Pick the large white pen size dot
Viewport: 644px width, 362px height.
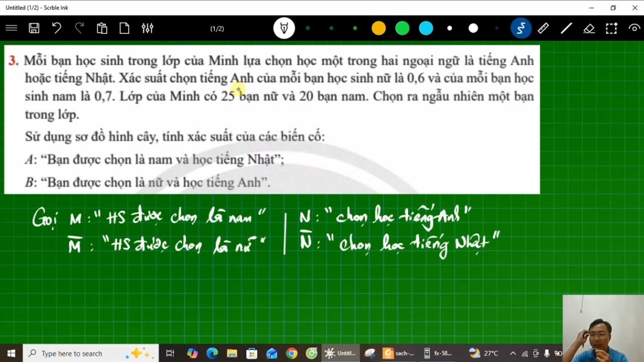tap(473, 28)
